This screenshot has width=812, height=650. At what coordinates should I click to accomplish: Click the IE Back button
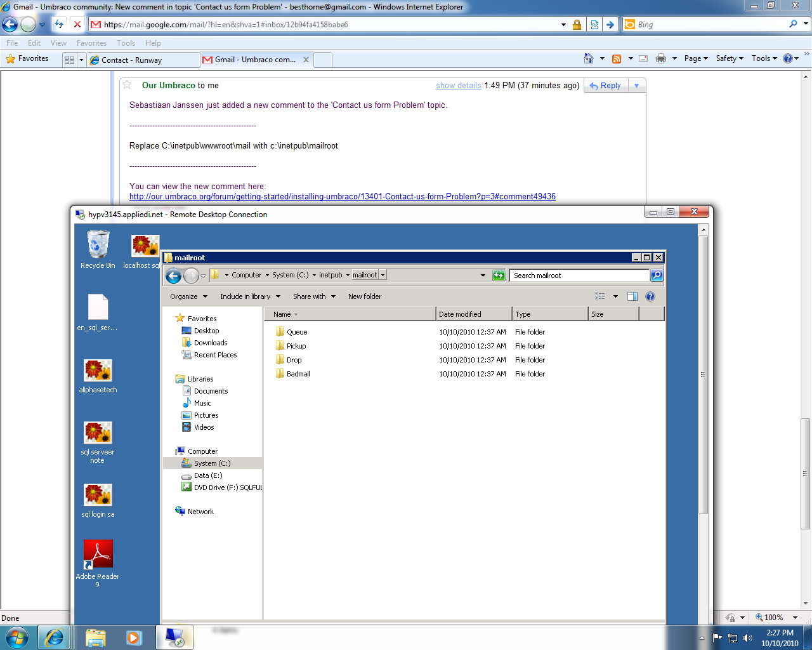click(10, 25)
